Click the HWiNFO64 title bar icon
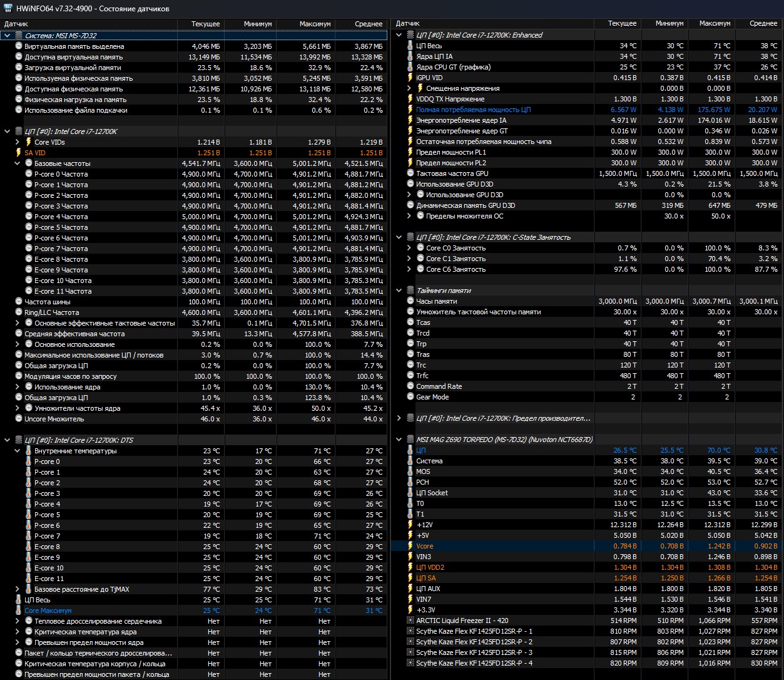784x680 pixels. 8,9
